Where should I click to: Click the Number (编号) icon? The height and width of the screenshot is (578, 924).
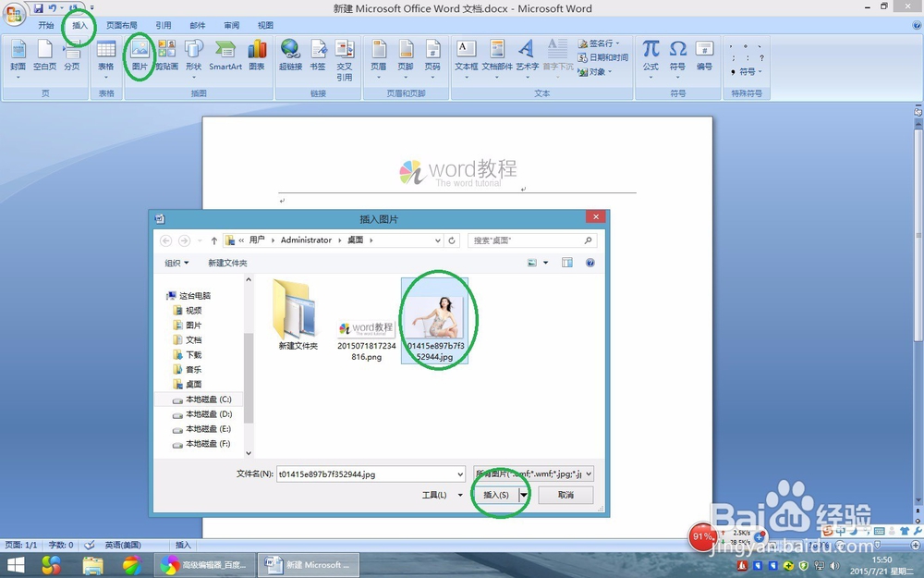tap(705, 56)
